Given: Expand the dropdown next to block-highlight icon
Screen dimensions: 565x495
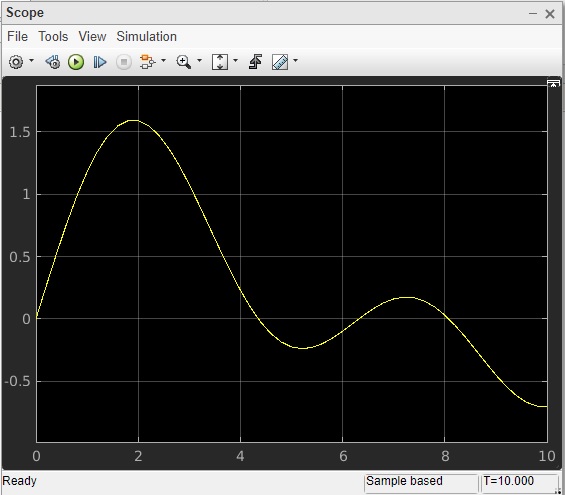Looking at the screenshot, I should [x=164, y=61].
